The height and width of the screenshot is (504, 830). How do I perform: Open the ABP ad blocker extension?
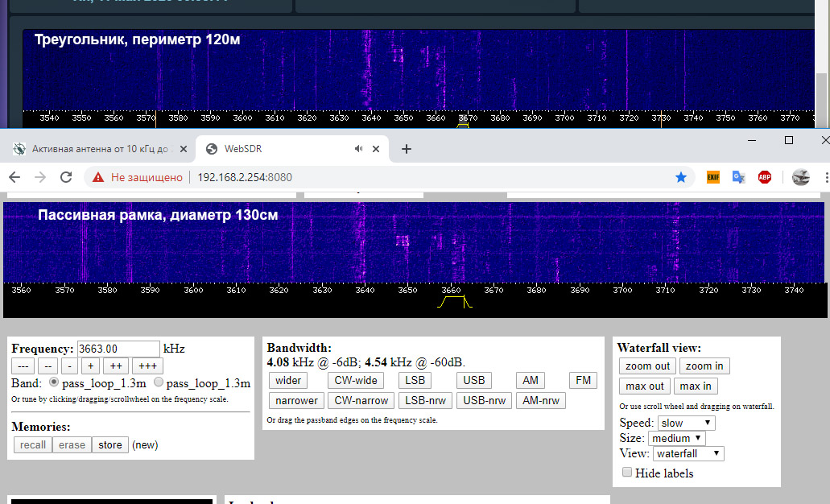pyautogui.click(x=764, y=177)
